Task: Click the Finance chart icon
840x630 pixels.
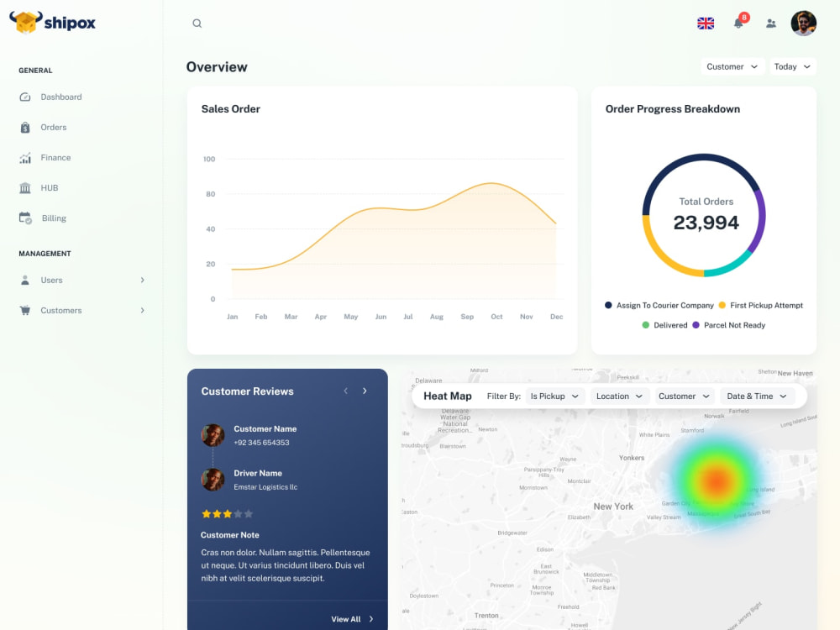Action: click(25, 158)
